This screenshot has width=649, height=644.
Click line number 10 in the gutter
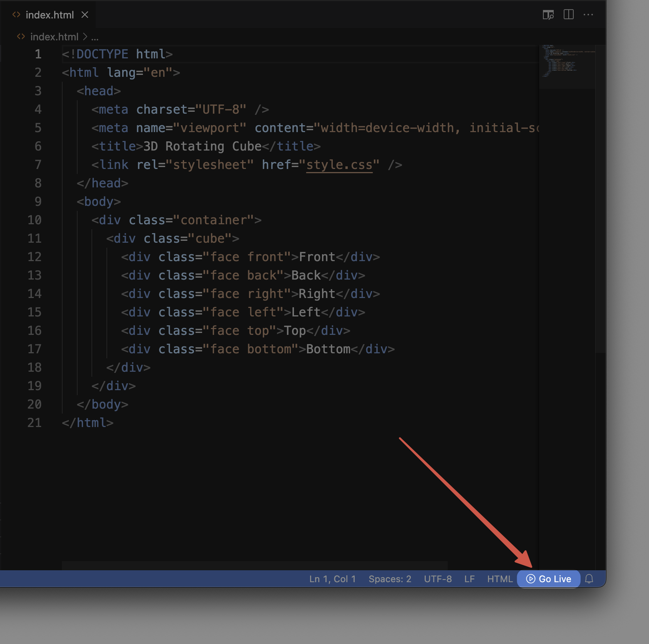35,220
